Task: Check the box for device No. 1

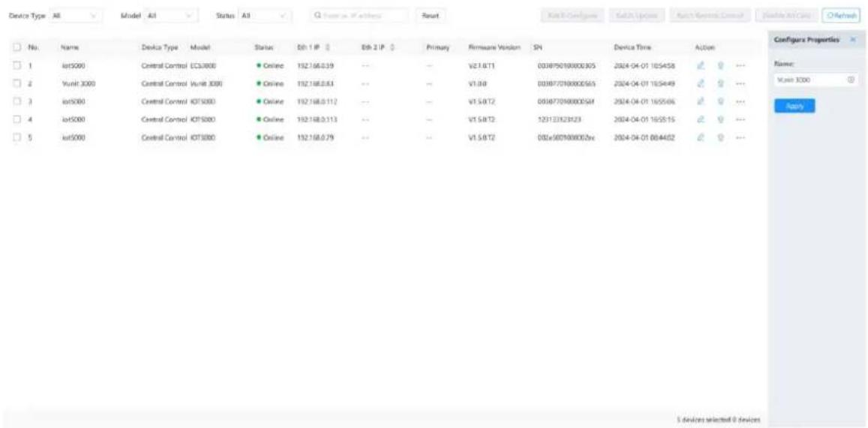Action: 16,66
